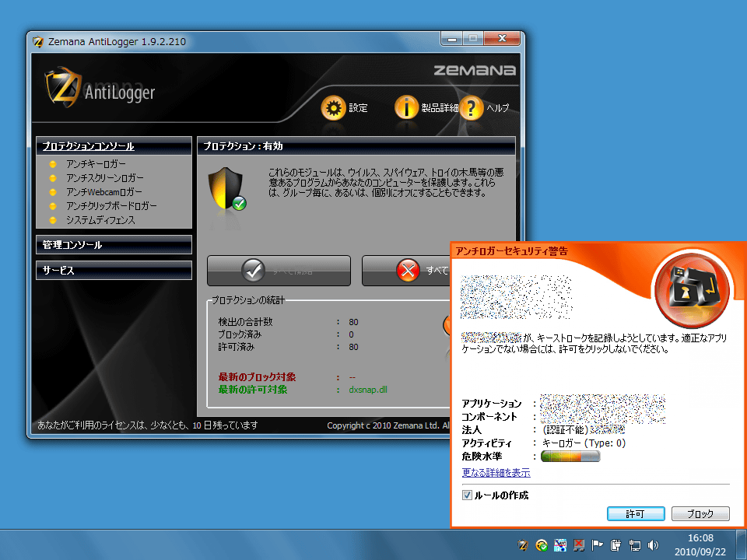Minimize the Zemana AntiLogger window
This screenshot has height=560, width=747.
coord(451,39)
